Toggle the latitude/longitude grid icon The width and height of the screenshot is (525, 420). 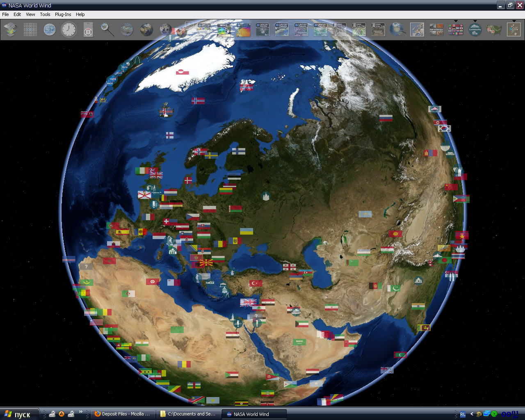coord(30,30)
